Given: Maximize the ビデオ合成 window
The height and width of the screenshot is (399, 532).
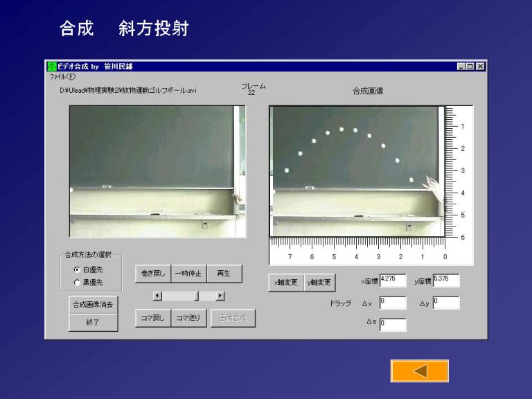Looking at the screenshot, I should click(x=470, y=66).
